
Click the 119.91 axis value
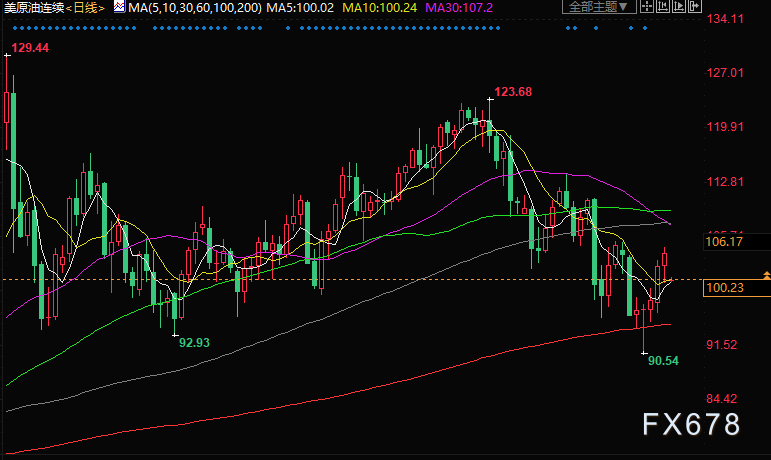tap(725, 127)
